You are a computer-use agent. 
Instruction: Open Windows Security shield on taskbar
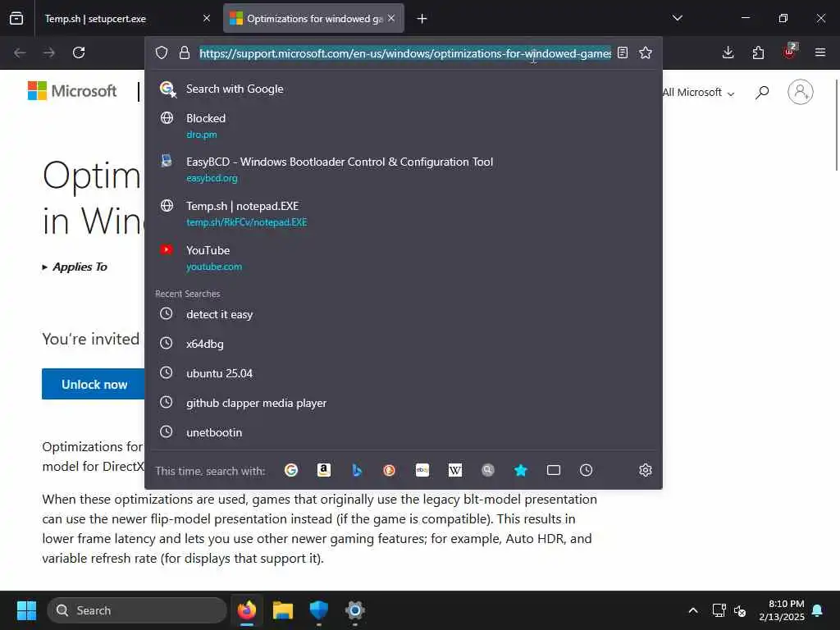tap(319, 610)
